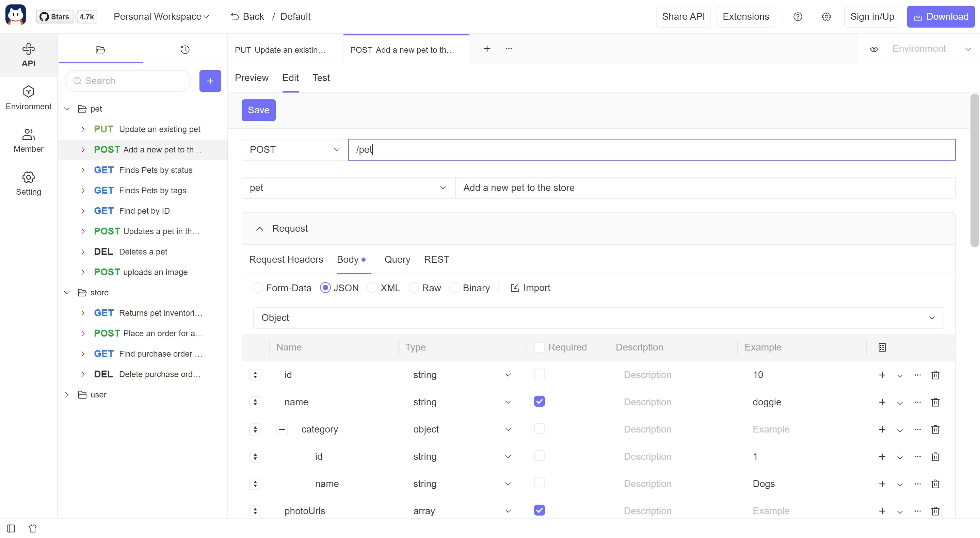Select the Binary radio button
The image size is (980, 538).
click(x=454, y=288)
